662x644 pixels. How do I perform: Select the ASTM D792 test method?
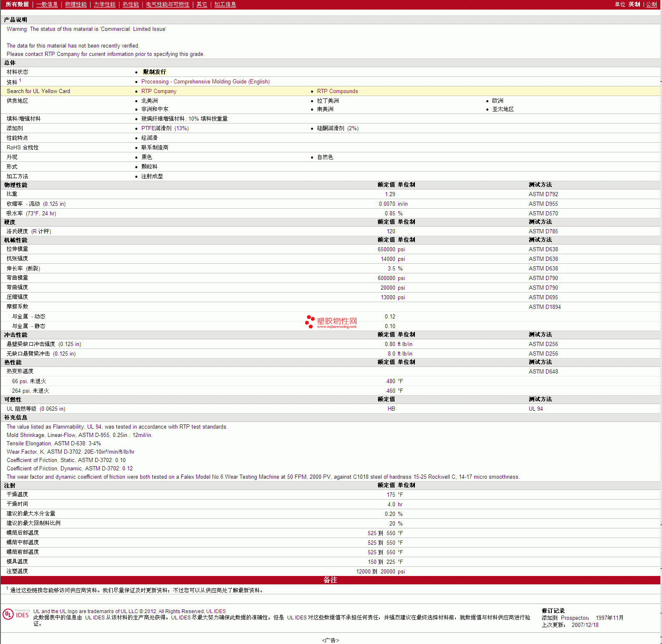click(x=543, y=194)
